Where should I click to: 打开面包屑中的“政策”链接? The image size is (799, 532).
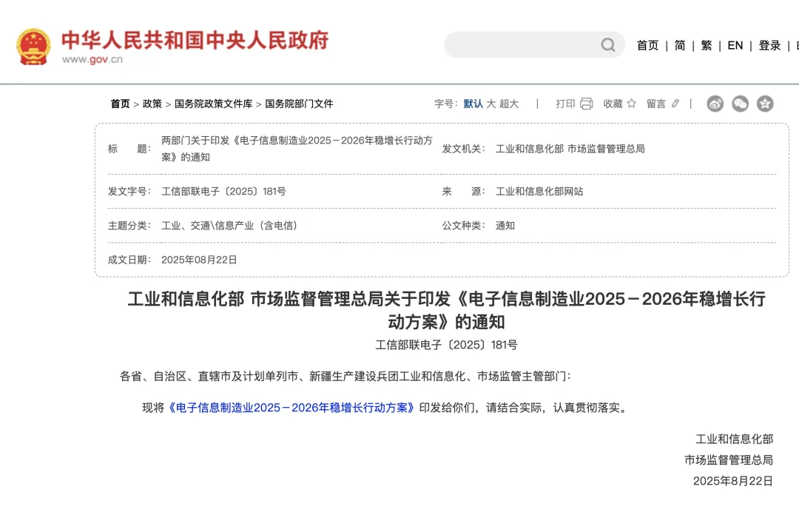(x=152, y=104)
